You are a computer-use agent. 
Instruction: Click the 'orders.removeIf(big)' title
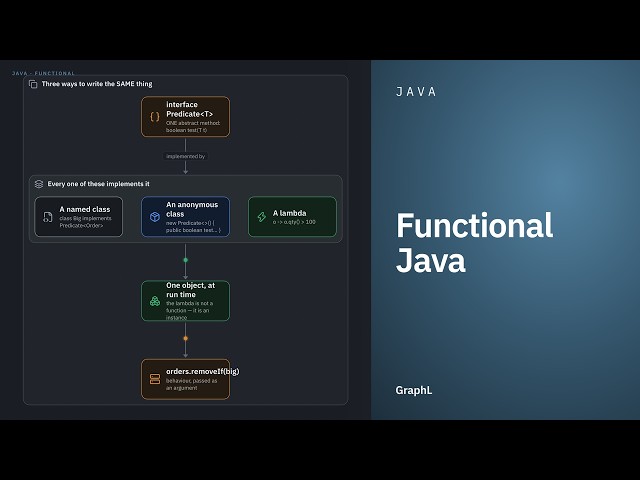[x=202, y=371]
